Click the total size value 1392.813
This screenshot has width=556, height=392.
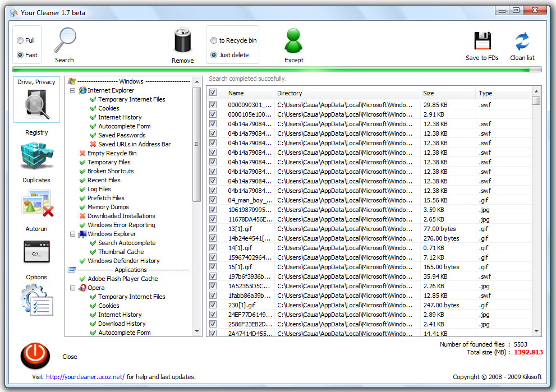[529, 352]
